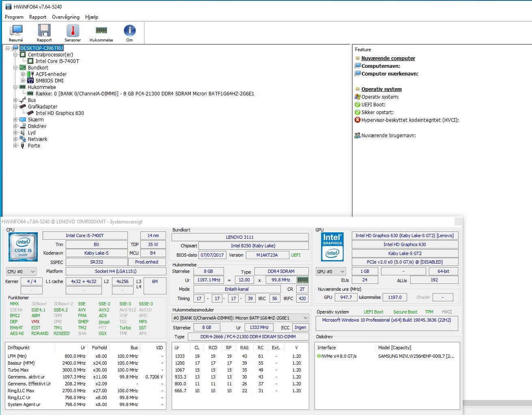This screenshot has width=532, height=415.
Task: Expand the Bus tree node
Action: point(15,100)
